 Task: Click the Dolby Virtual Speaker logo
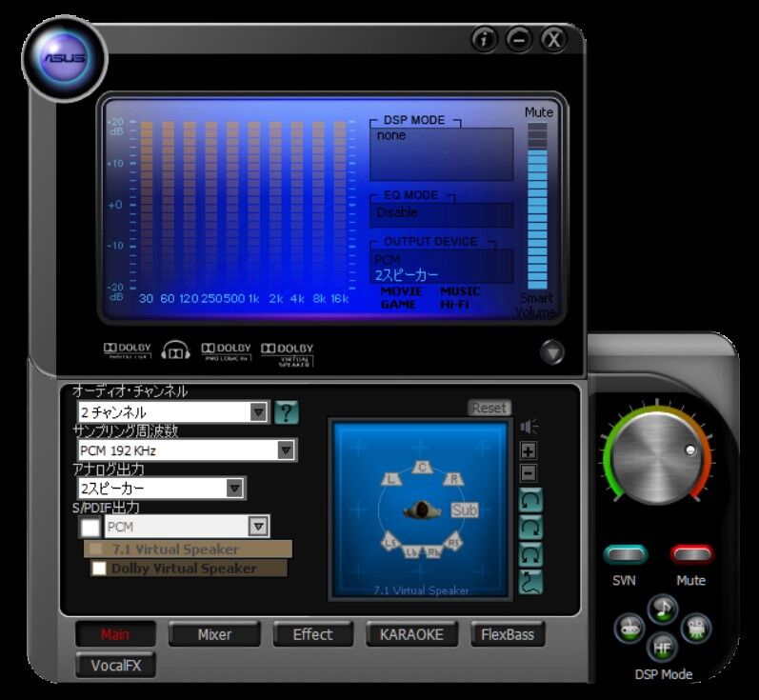(288, 355)
